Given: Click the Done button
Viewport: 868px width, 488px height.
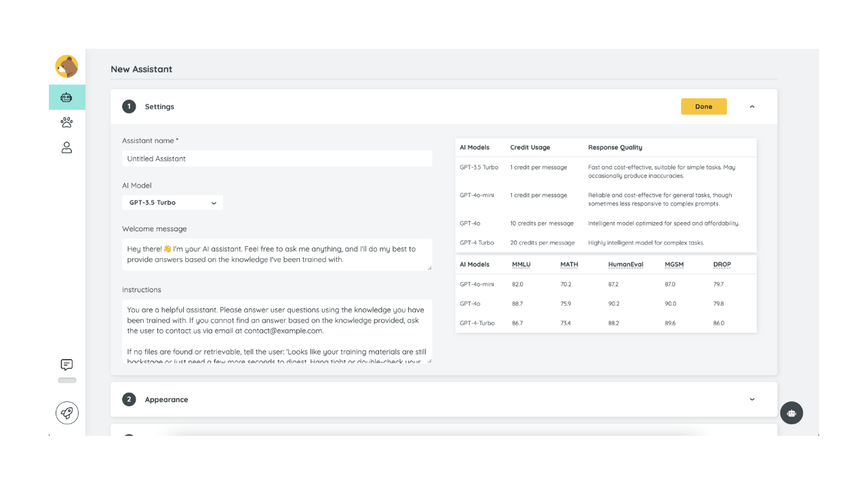Looking at the screenshot, I should [703, 106].
